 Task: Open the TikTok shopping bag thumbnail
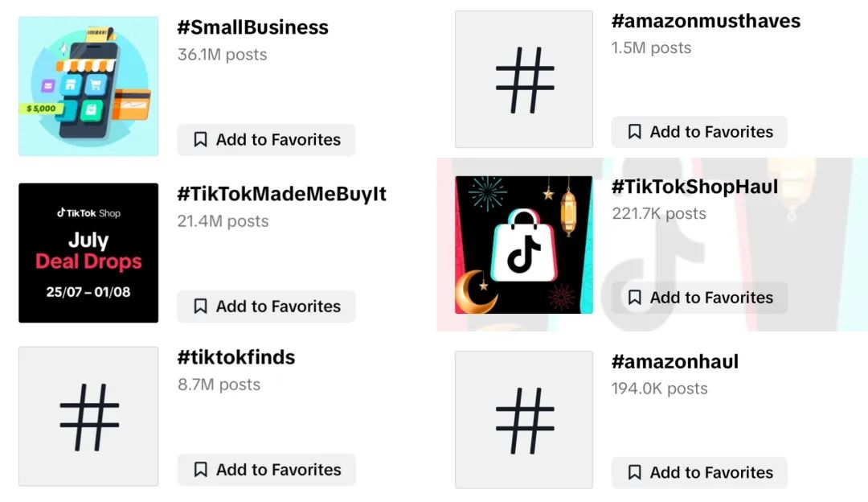point(524,245)
